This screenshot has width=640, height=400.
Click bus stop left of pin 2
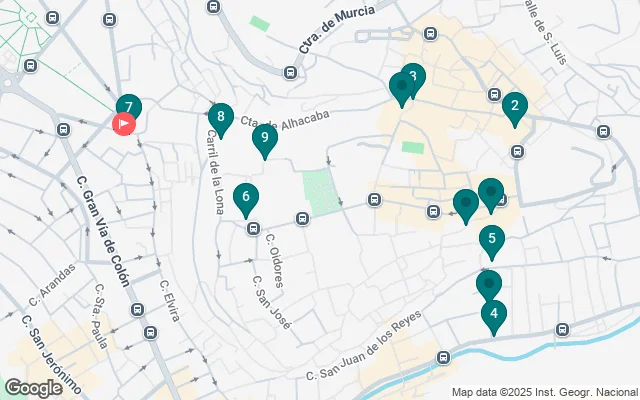point(494,95)
